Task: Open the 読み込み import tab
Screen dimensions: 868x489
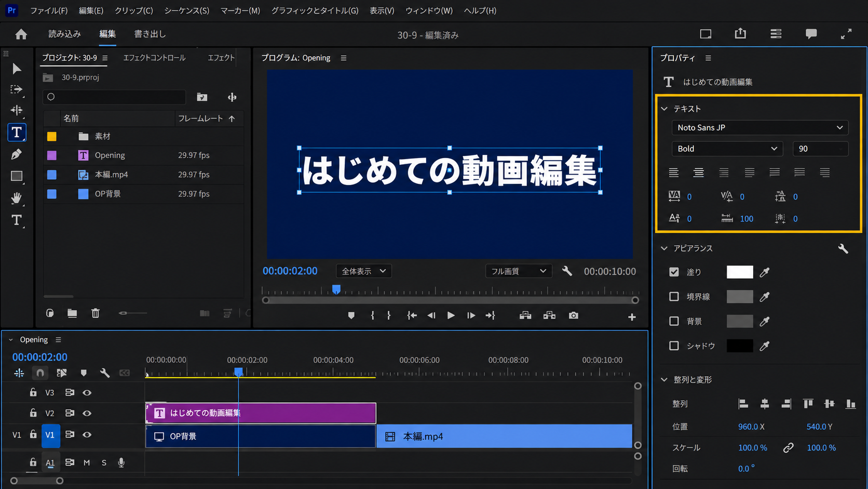Action: (x=65, y=34)
